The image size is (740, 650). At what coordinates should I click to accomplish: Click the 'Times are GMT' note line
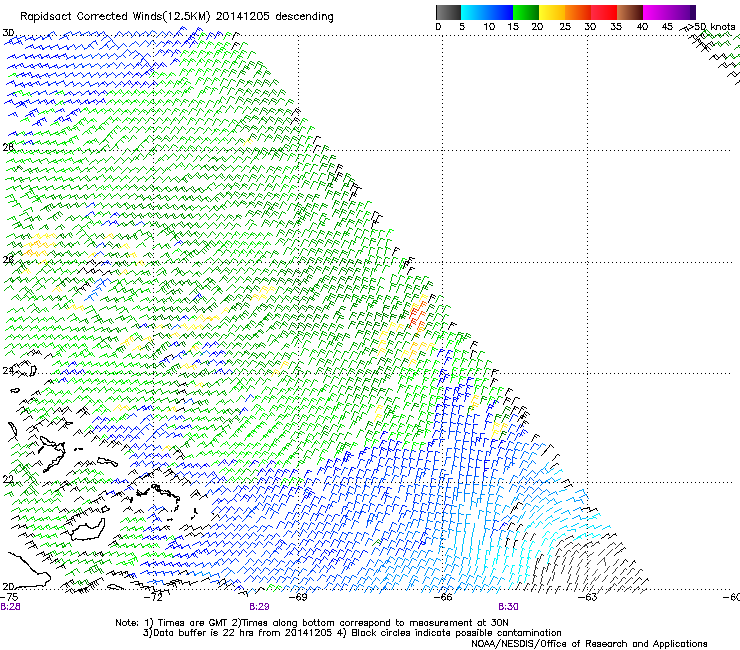tap(312, 623)
